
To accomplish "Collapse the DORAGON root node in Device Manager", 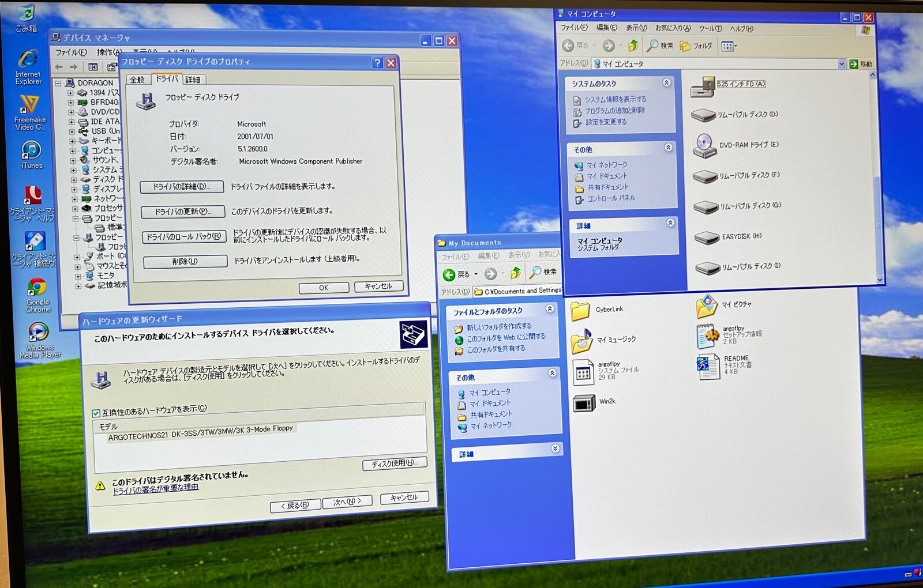I will pos(58,83).
